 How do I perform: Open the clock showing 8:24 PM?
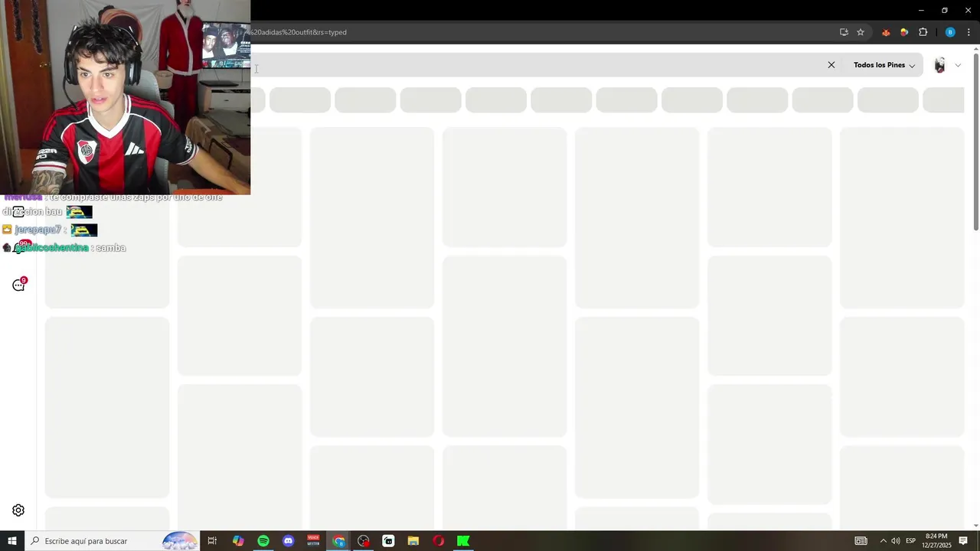point(936,541)
